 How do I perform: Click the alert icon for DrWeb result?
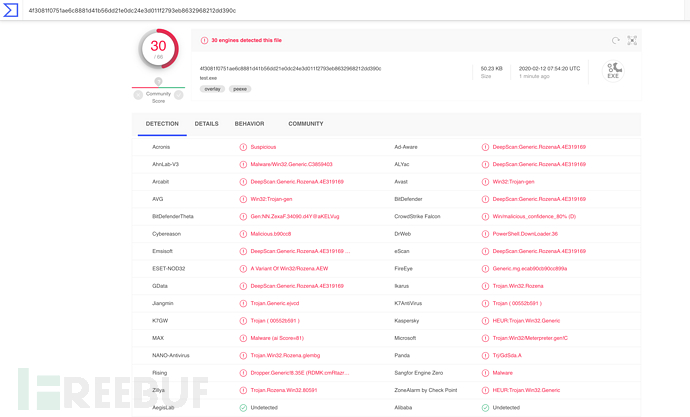click(x=485, y=234)
